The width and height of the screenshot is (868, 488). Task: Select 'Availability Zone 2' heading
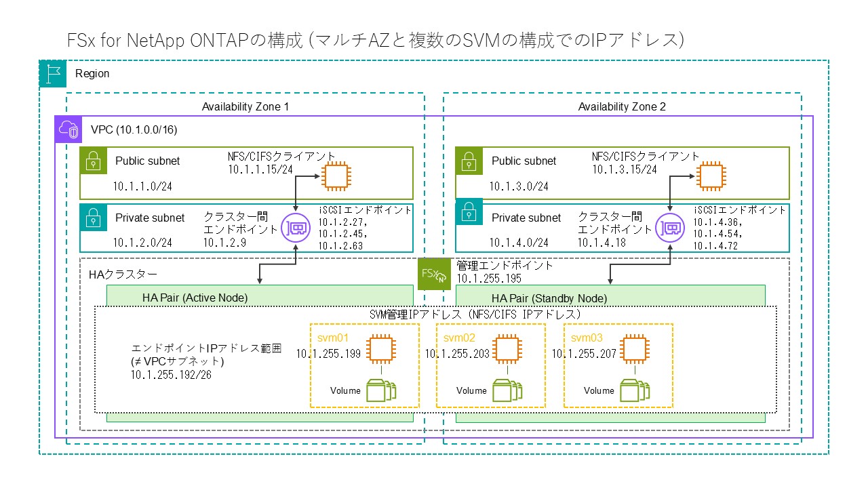point(622,106)
